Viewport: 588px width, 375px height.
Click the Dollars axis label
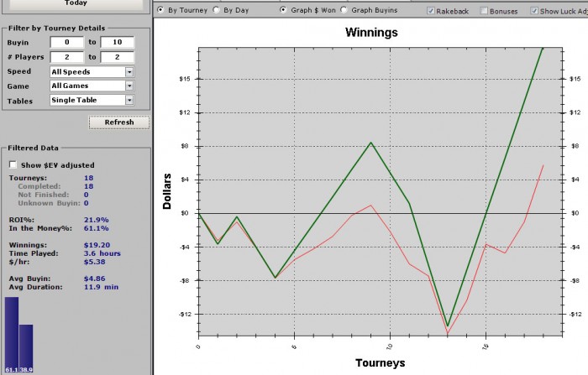(167, 191)
